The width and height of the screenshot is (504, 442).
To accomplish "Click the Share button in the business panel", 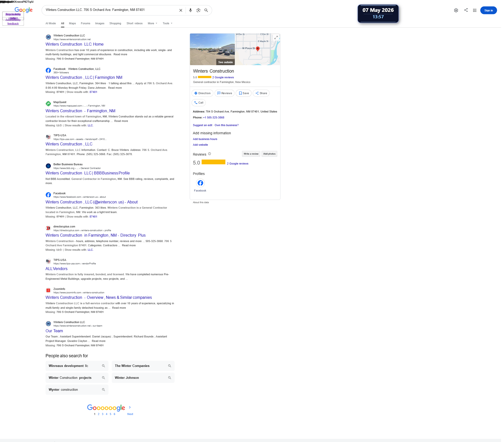I will 261,93.
